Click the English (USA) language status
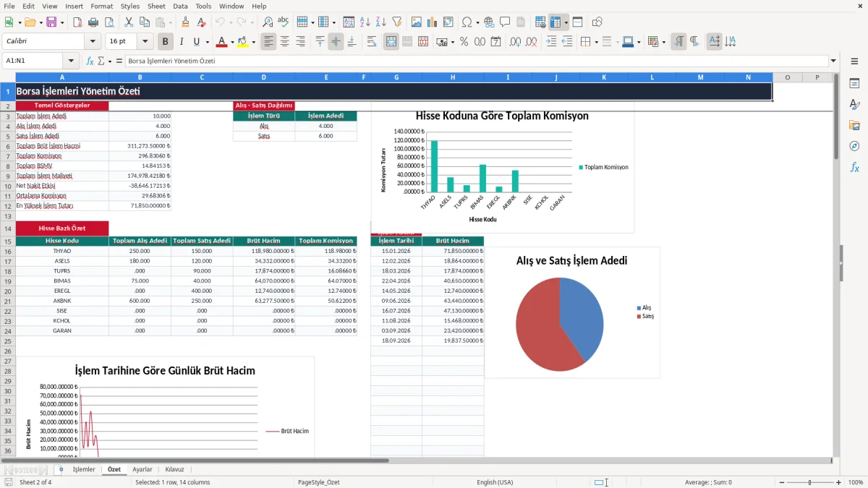This screenshot has height=488, width=868. [495, 482]
